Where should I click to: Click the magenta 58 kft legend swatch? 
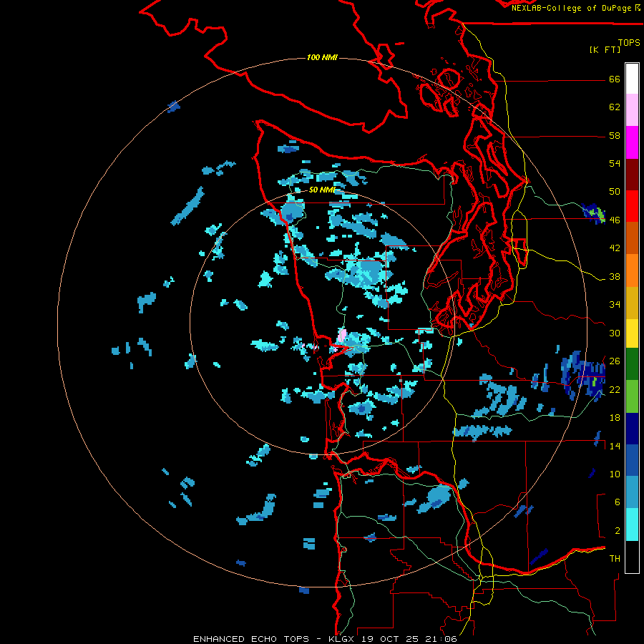tap(632, 142)
